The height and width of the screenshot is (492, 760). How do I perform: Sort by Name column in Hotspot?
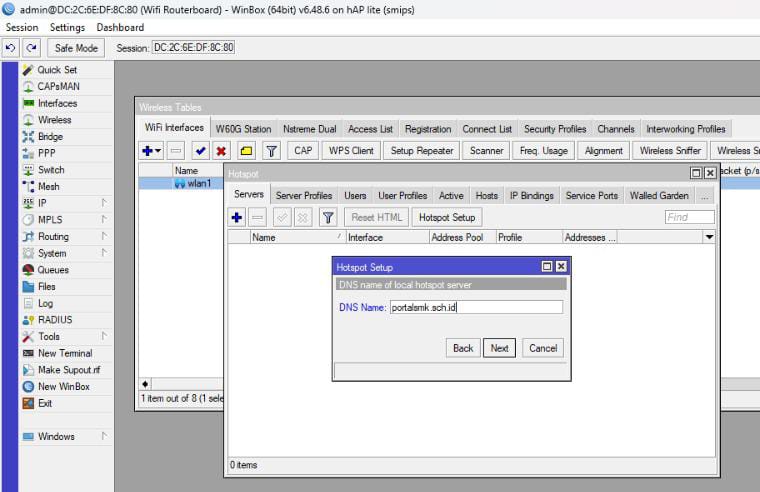(298, 238)
